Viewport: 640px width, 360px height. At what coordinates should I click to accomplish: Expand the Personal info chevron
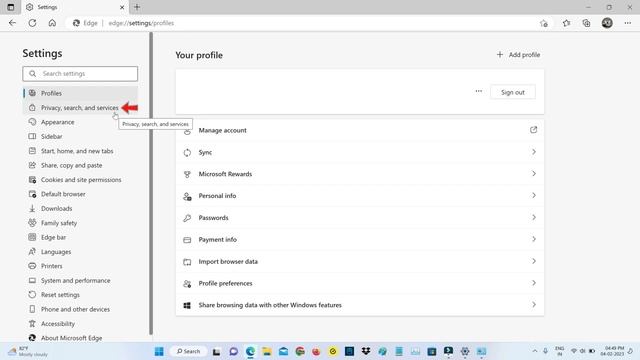click(x=534, y=196)
